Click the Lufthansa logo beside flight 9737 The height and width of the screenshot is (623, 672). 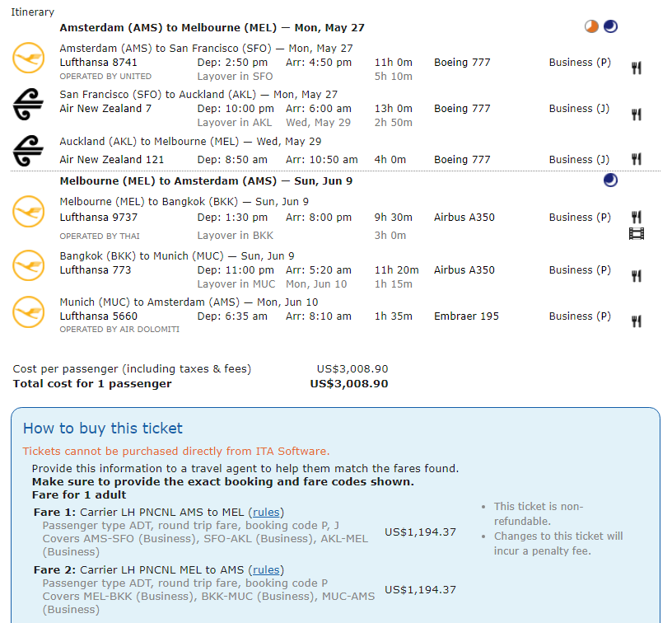pos(28,212)
